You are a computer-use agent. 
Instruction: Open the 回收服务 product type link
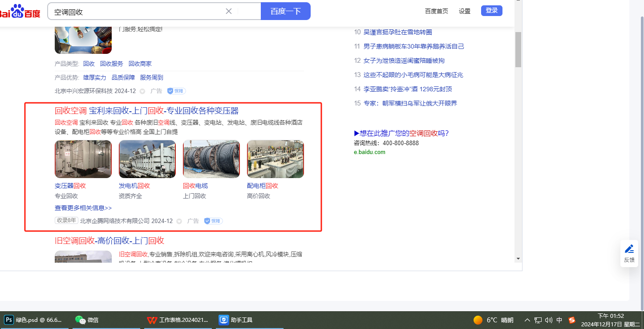(112, 64)
